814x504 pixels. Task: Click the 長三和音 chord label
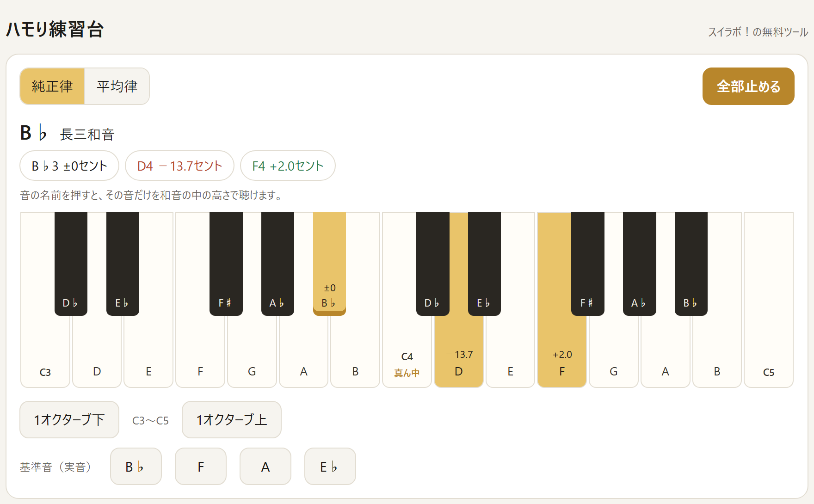point(87,135)
